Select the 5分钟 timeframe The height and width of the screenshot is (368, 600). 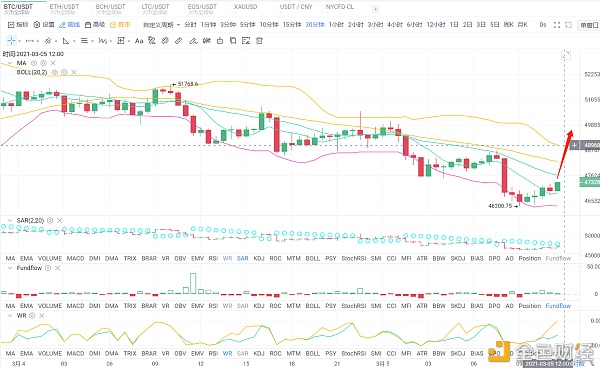(248, 25)
